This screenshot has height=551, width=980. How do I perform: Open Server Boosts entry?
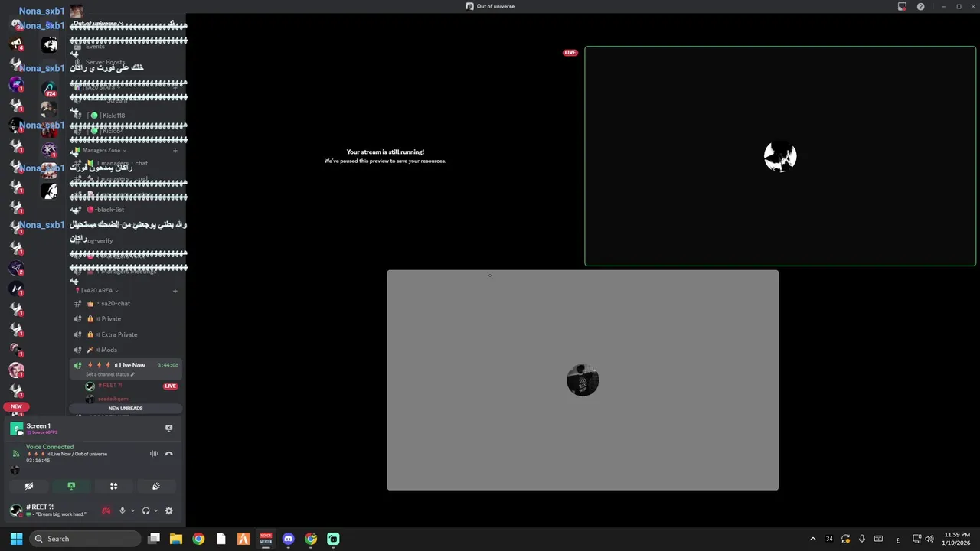coord(126,63)
